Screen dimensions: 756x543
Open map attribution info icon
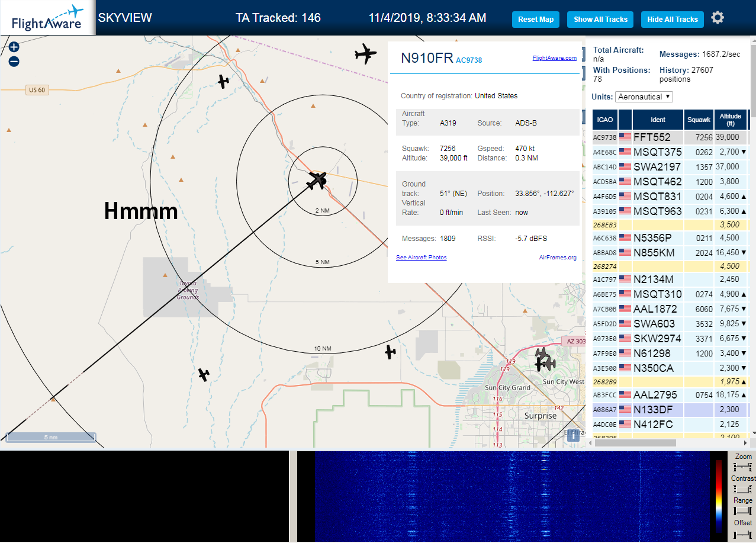point(572,436)
